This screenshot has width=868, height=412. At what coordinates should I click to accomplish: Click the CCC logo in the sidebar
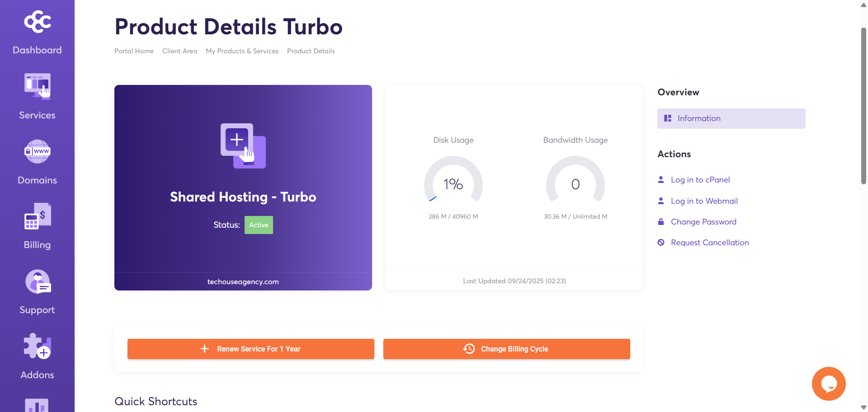[38, 21]
